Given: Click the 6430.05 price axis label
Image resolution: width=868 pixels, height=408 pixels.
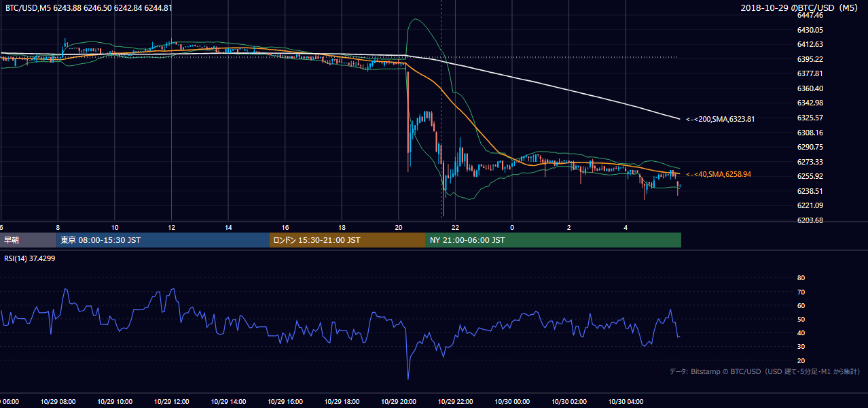Looking at the screenshot, I should tap(810, 30).
